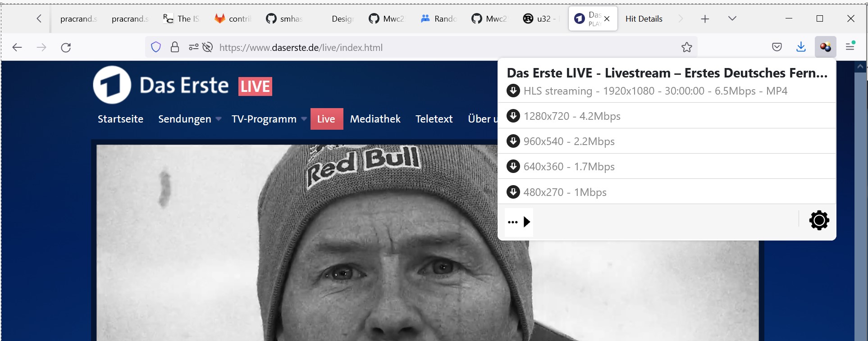Switch to the Desig tab
This screenshot has height=341, width=868.
pos(343,19)
